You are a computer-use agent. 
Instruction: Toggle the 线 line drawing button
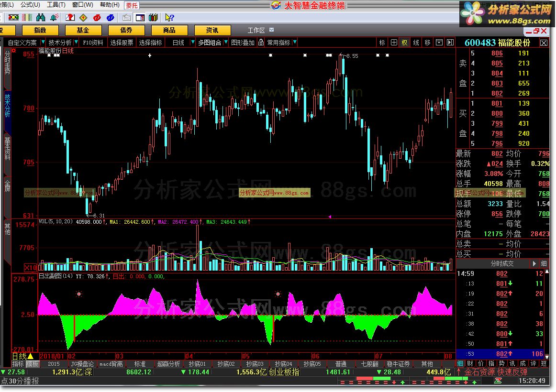tap(416, 43)
